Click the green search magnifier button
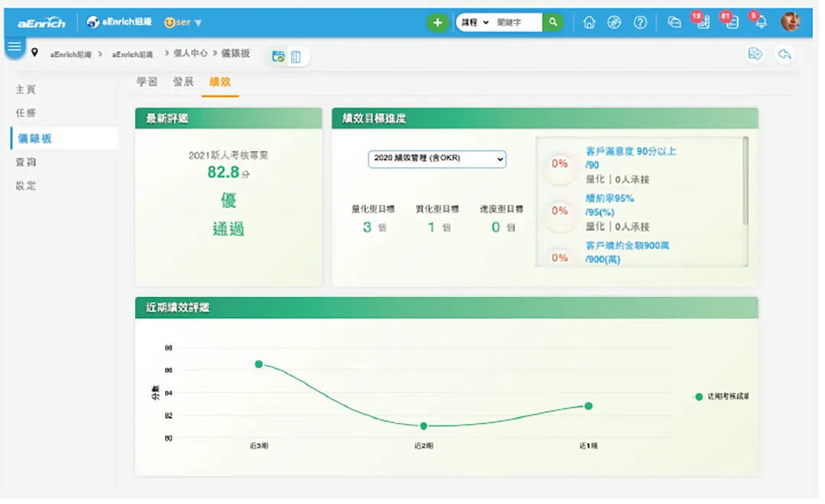825x504 pixels. point(552,23)
